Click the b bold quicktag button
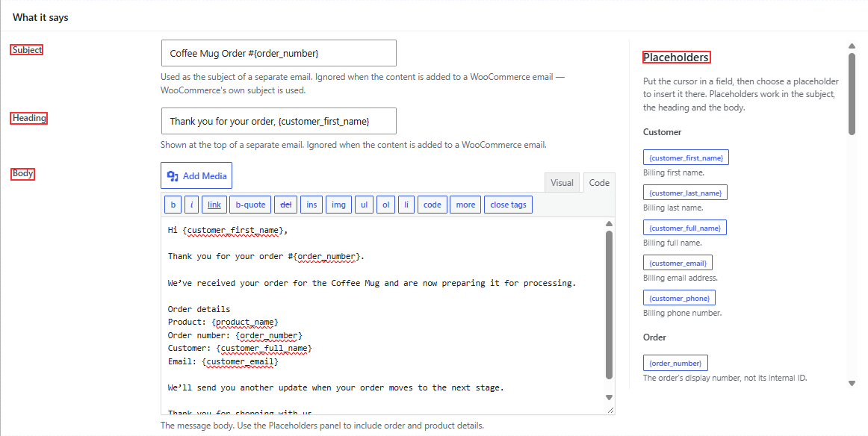The height and width of the screenshot is (436, 868). (173, 205)
